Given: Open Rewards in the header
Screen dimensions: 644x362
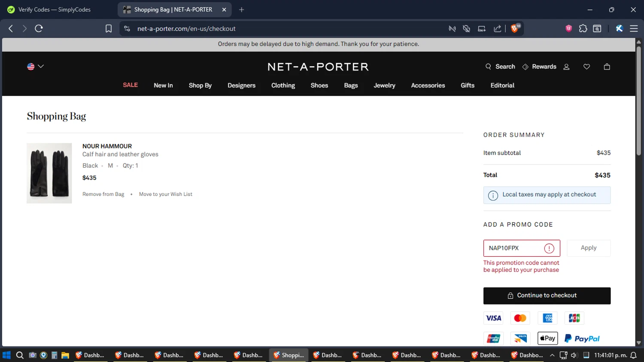Looking at the screenshot, I should [x=539, y=67].
